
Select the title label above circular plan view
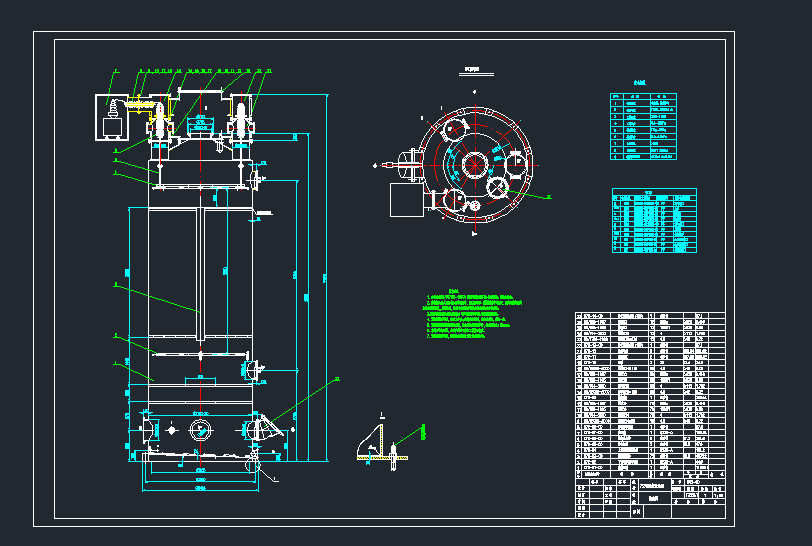pos(474,71)
